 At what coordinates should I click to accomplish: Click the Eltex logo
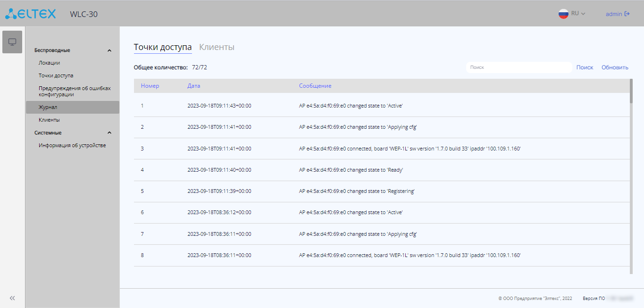tap(31, 14)
